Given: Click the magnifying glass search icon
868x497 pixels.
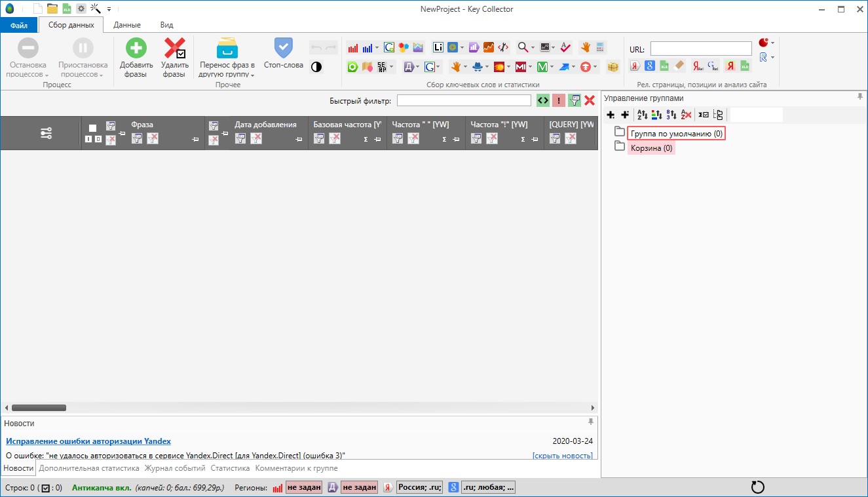Looking at the screenshot, I should 523,47.
